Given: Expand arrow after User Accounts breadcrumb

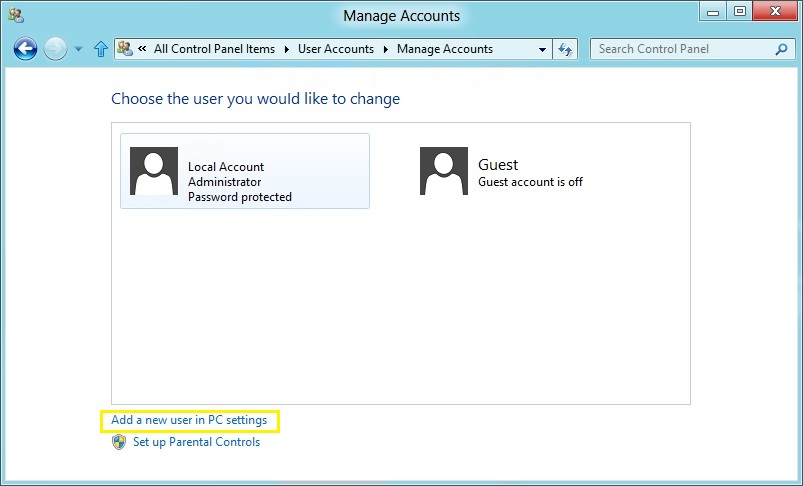Looking at the screenshot, I should (385, 49).
